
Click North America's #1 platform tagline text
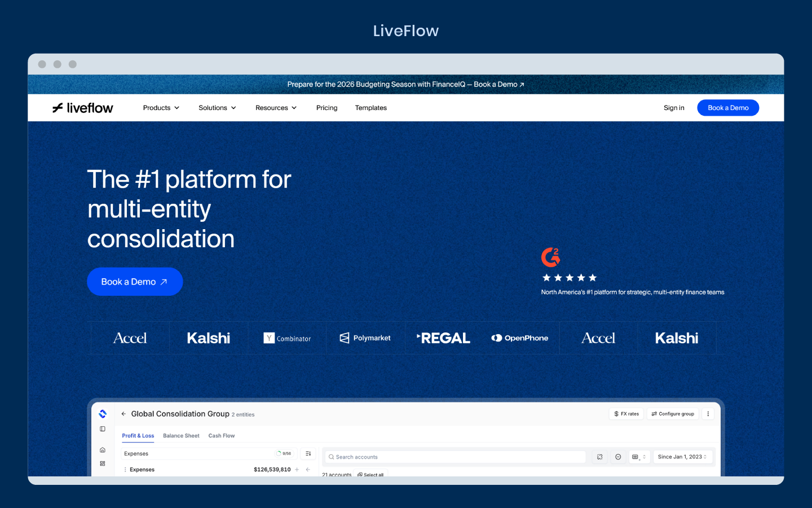[633, 292]
